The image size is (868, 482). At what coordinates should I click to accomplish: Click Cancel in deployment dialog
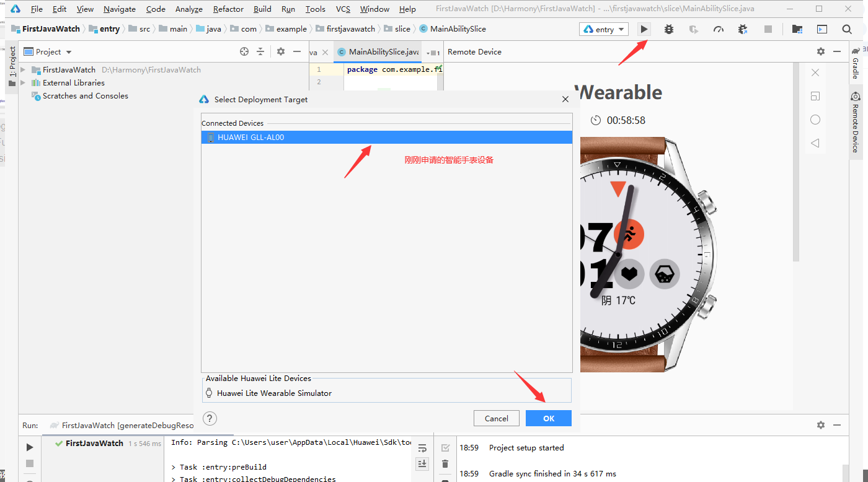pyautogui.click(x=496, y=418)
